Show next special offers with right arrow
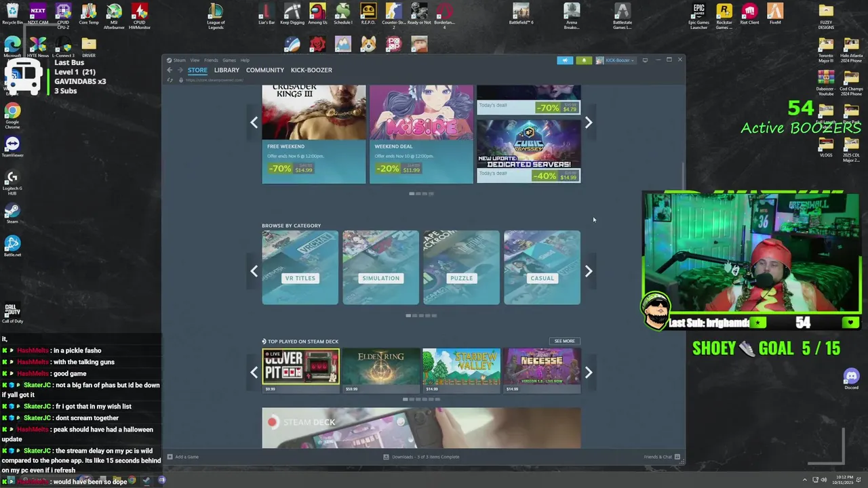The width and height of the screenshot is (868, 488). (x=589, y=123)
